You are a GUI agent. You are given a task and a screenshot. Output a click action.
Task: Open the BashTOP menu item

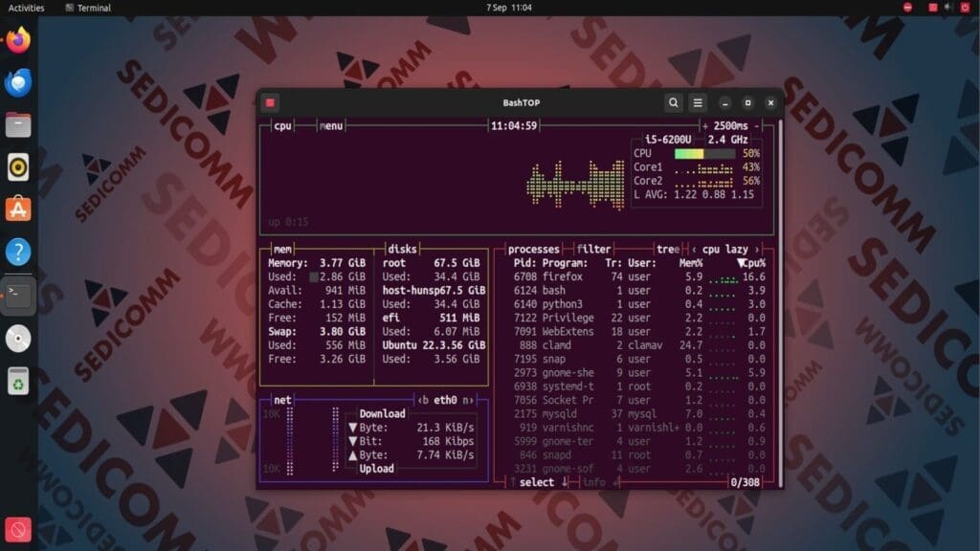coord(330,123)
